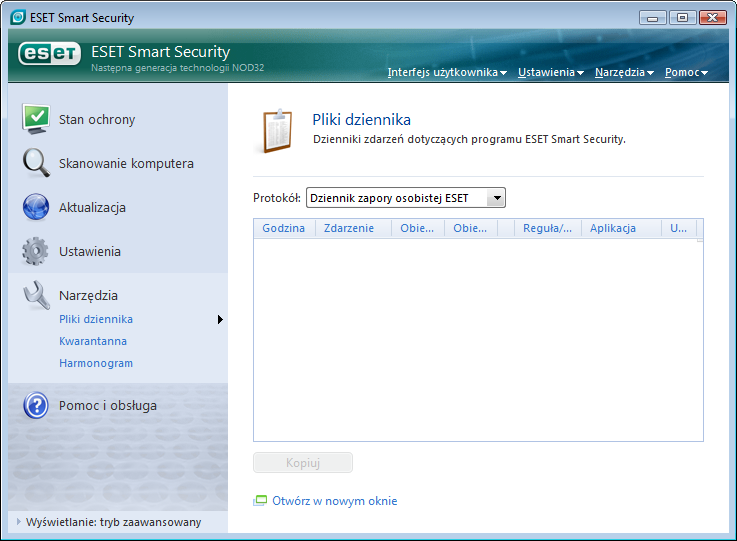Click the clipboard icon beside Pliki dziennika
This screenshot has height=541, width=737.
[278, 131]
